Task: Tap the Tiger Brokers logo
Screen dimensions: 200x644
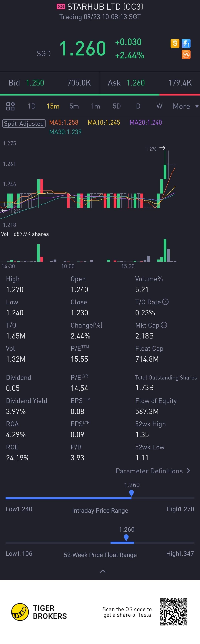Action: pyautogui.click(x=20, y=612)
